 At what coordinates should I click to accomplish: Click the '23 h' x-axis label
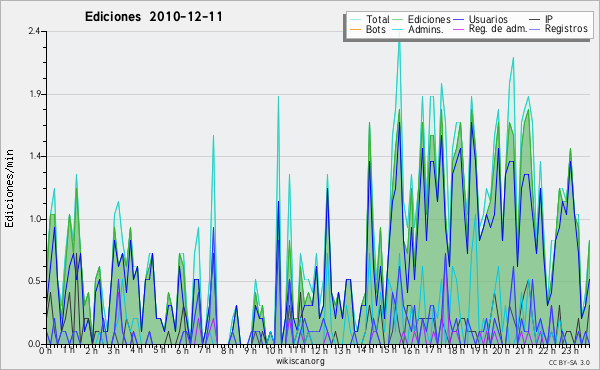(569, 351)
